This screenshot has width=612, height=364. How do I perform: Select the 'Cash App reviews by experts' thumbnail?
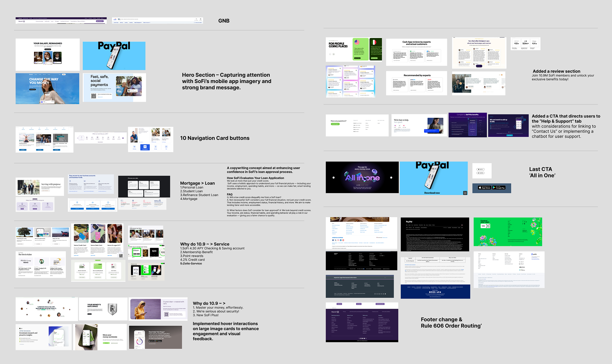click(416, 52)
